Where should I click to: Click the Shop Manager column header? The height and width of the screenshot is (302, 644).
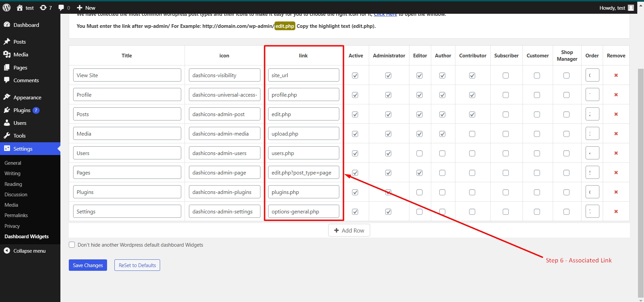[x=567, y=55]
